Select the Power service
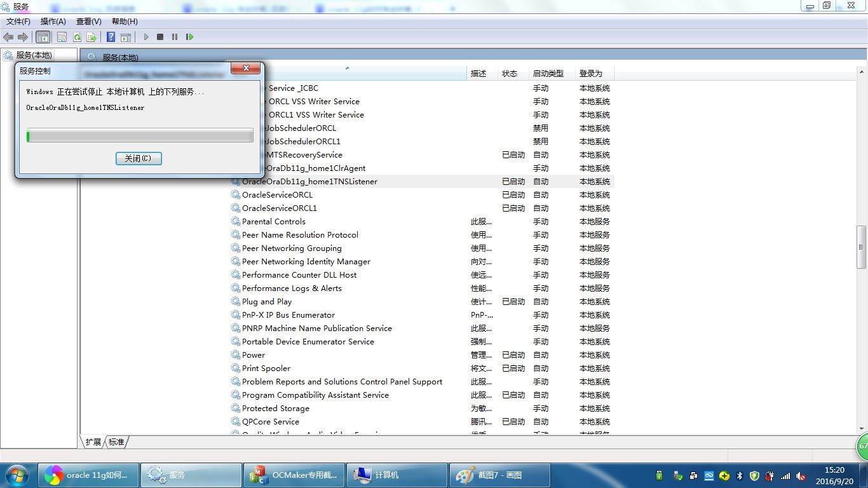868x488 pixels. (x=254, y=355)
